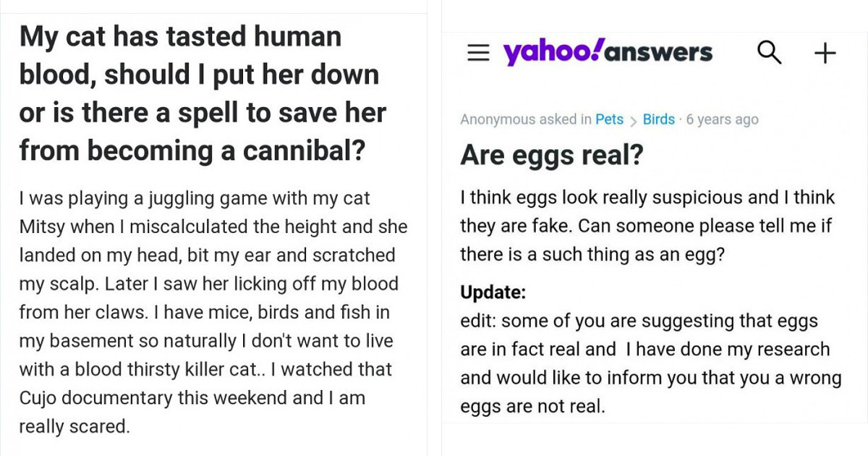Click the plus icon to ask a question
The width and height of the screenshot is (868, 456).
(x=824, y=51)
